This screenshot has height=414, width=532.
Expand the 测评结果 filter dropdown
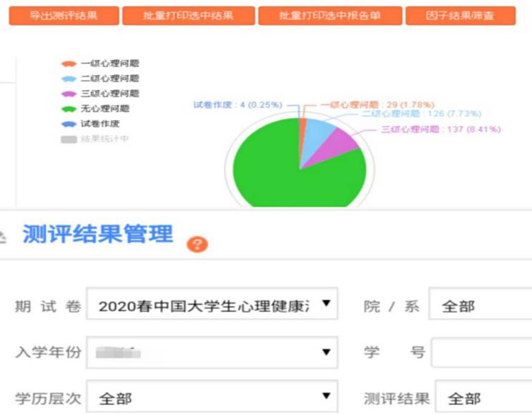pos(483,398)
